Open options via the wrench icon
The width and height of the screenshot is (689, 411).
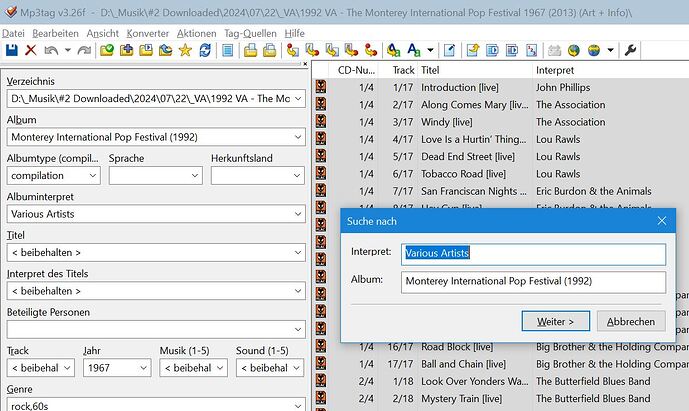[631, 50]
